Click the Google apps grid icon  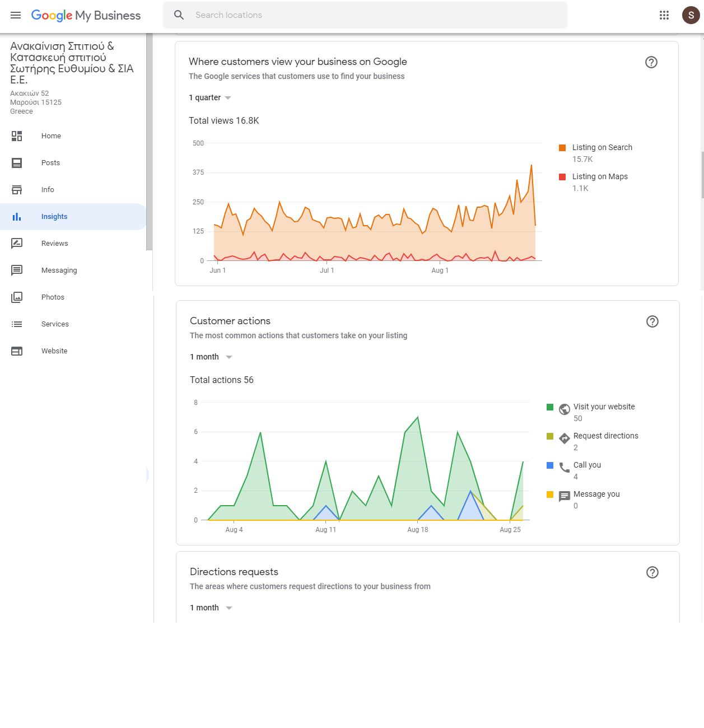[x=664, y=15]
